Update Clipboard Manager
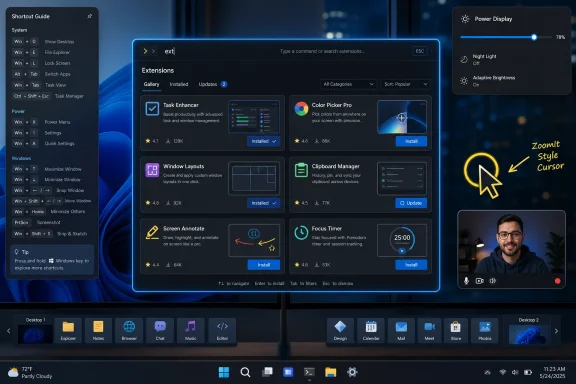Image resolution: width=576 pixels, height=384 pixels. click(411, 203)
